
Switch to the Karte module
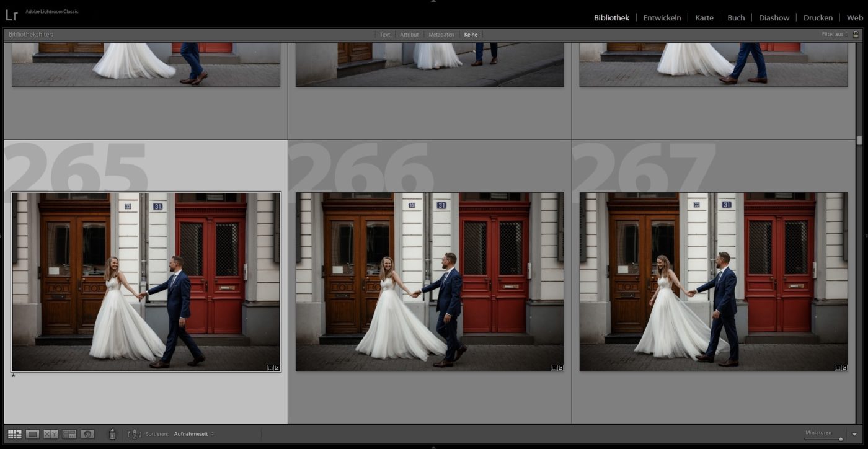click(x=704, y=18)
